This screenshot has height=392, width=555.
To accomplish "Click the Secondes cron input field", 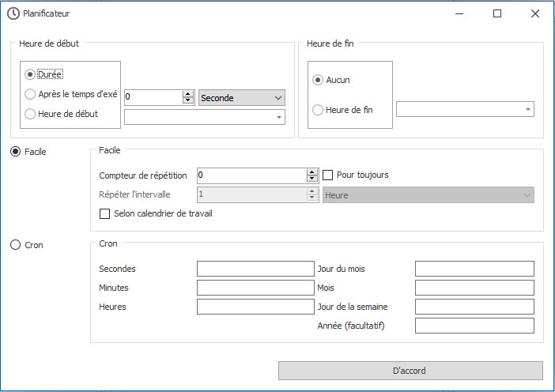I will [x=255, y=269].
